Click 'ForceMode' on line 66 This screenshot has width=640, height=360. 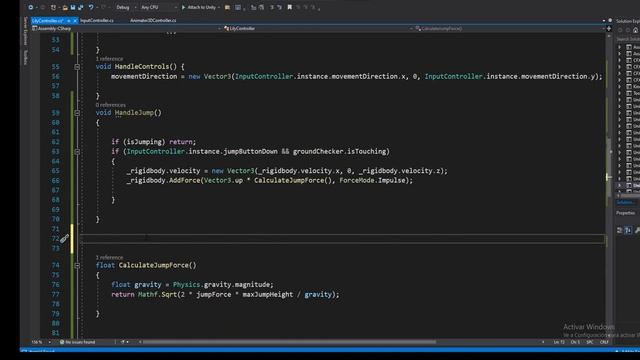(x=357, y=180)
